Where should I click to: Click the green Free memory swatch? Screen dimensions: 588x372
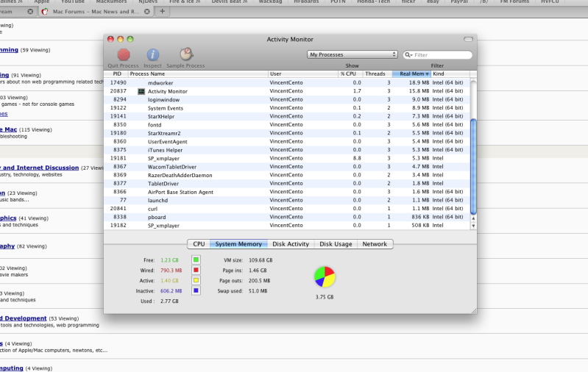point(196,260)
